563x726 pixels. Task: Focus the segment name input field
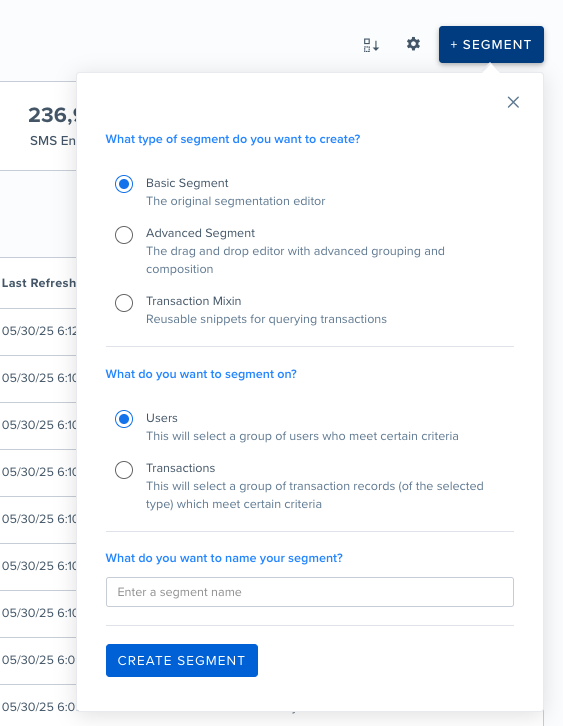[310, 592]
